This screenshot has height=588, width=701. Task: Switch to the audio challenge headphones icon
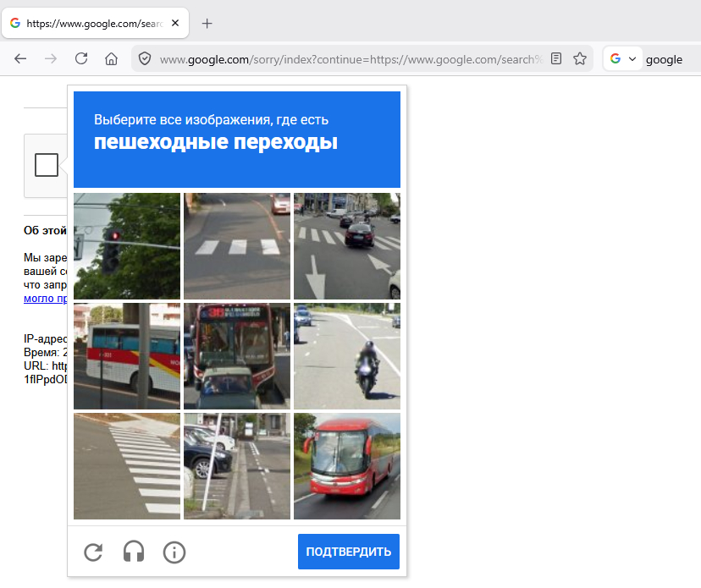click(x=134, y=552)
